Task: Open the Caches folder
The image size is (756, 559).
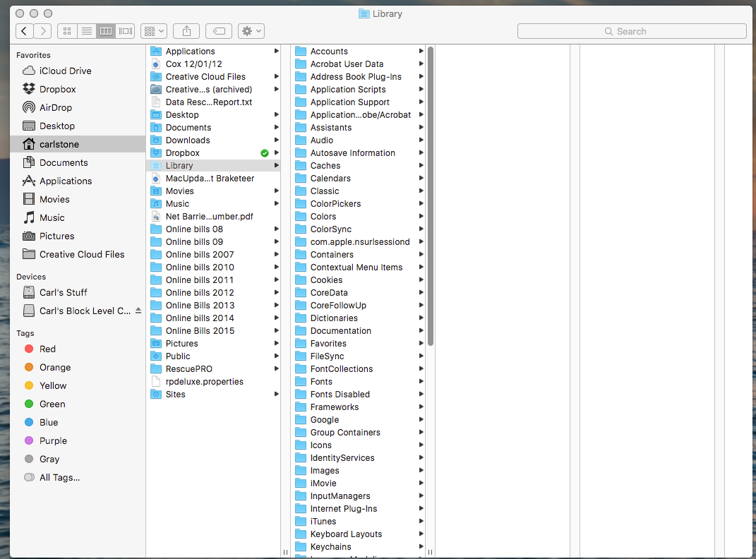Action: (x=359, y=165)
